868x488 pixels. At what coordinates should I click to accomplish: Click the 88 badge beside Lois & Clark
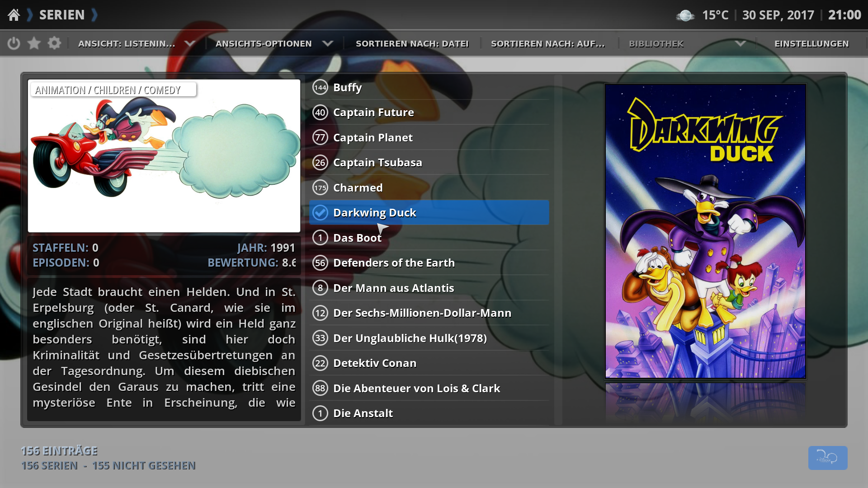click(320, 388)
